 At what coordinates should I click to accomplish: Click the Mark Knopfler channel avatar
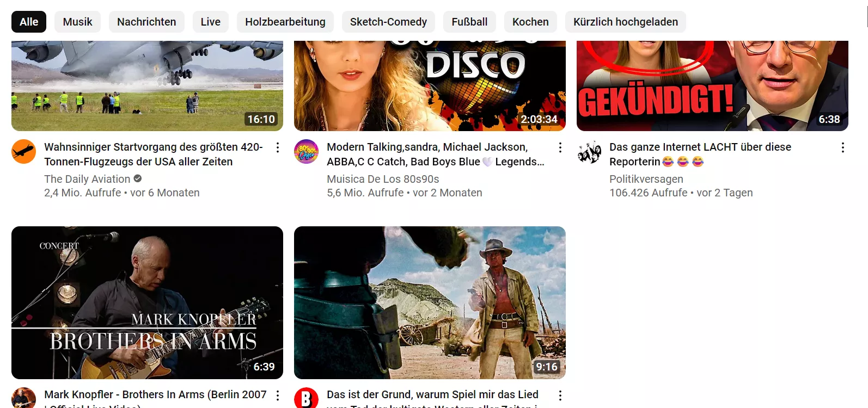23,398
